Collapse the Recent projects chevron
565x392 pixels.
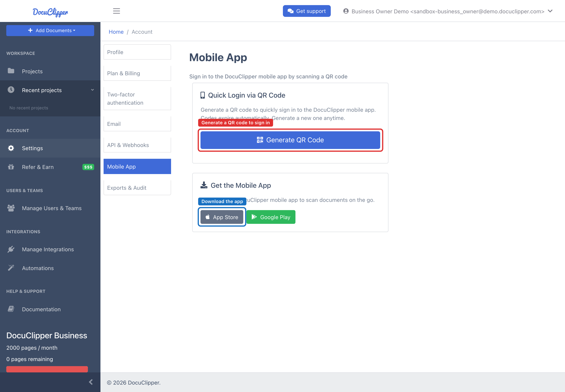pos(92,90)
